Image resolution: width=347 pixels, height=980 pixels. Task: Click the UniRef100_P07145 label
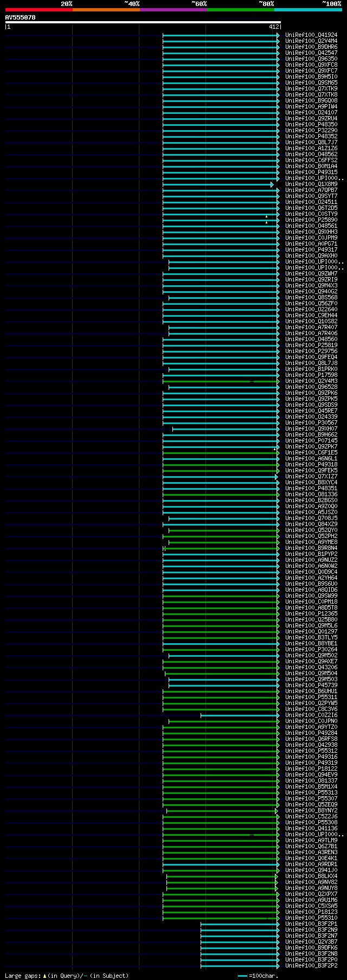[x=311, y=441]
